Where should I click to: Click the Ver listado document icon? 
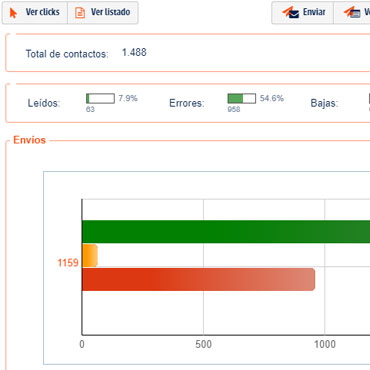click(80, 13)
